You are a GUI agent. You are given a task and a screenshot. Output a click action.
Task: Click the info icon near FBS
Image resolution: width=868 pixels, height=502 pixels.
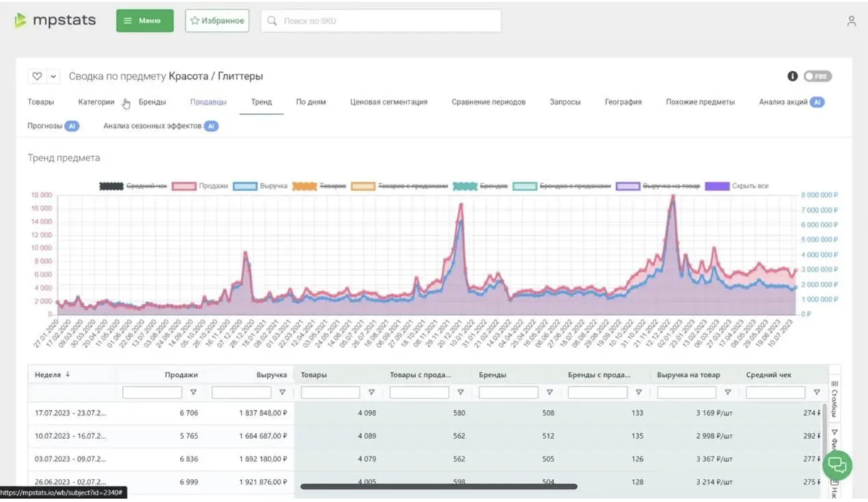point(792,76)
